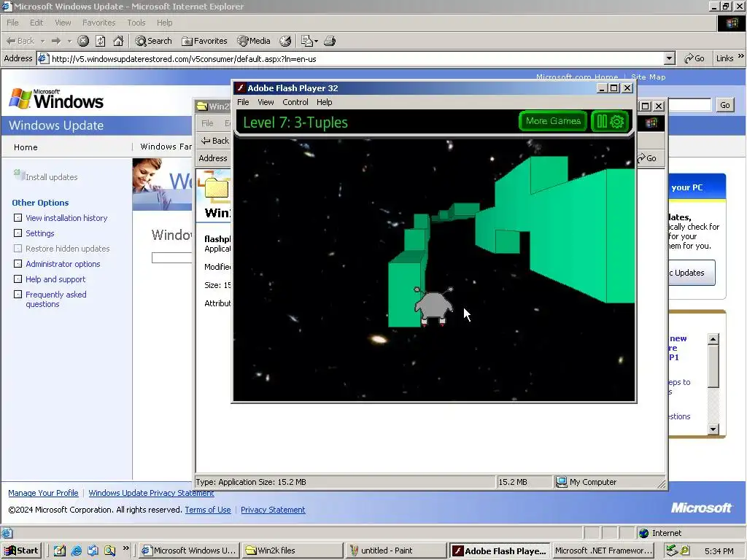Open the Mail button dropdown arrow

pyautogui.click(x=316, y=41)
